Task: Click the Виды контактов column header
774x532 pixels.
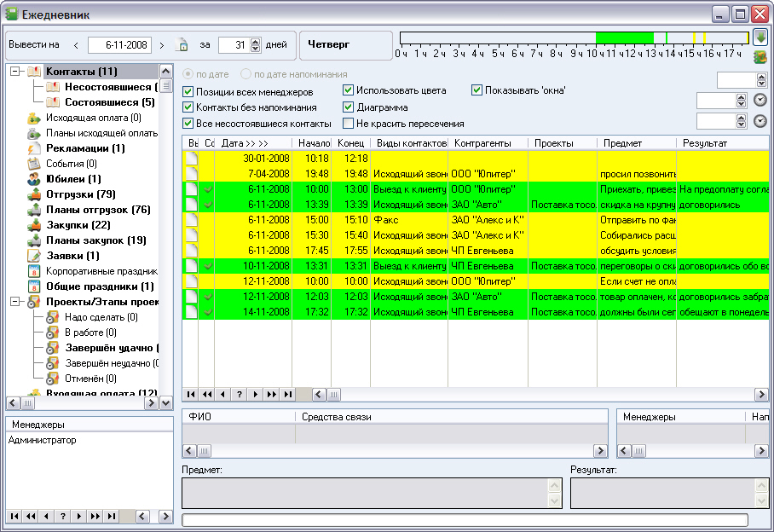Action: point(409,143)
